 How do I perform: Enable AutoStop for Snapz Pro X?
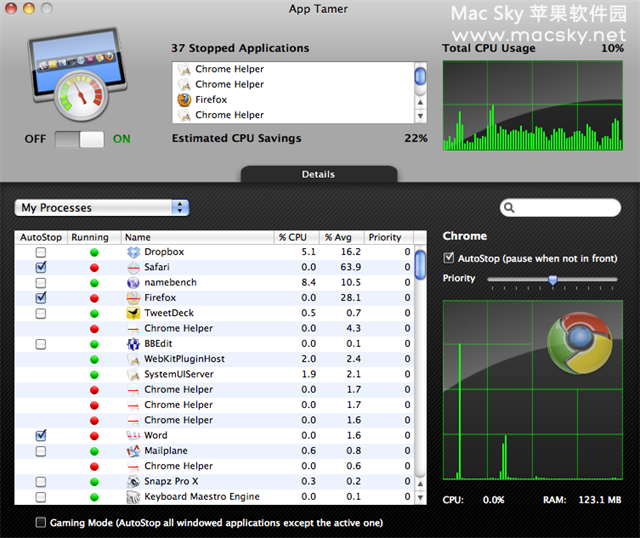(41, 482)
